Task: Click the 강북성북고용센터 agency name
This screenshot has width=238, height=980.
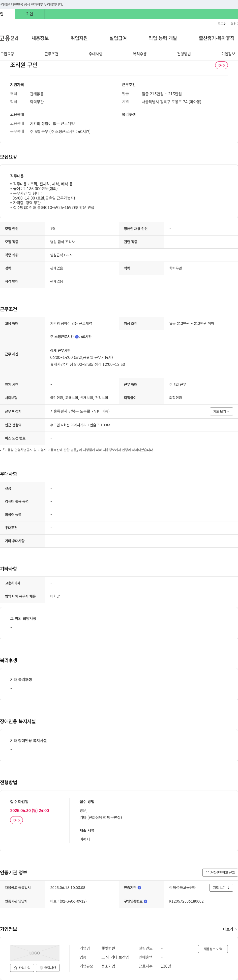Action: pos(183,887)
